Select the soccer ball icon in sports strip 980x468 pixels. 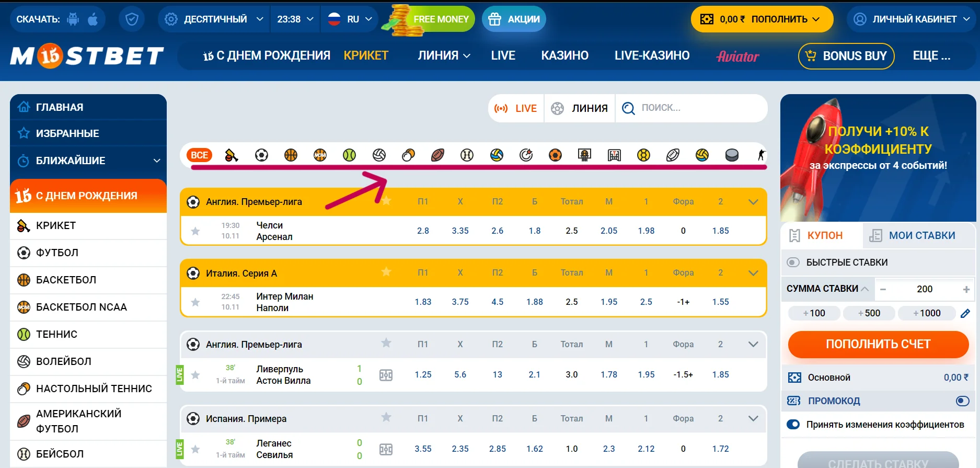pyautogui.click(x=261, y=155)
